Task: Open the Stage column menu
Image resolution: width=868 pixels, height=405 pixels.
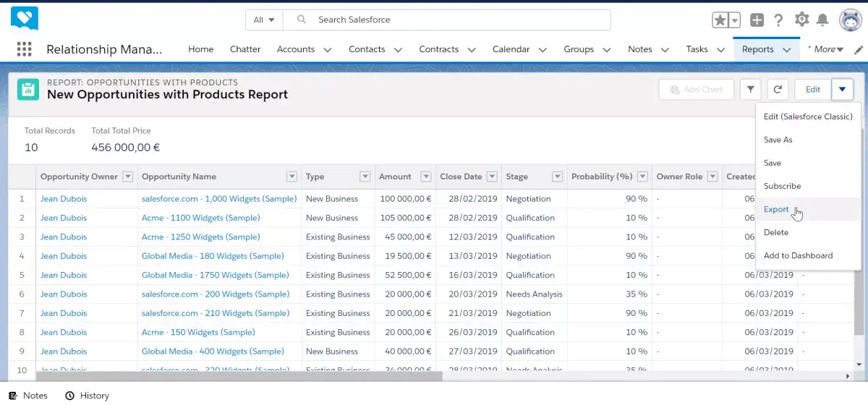Action: pyautogui.click(x=558, y=176)
